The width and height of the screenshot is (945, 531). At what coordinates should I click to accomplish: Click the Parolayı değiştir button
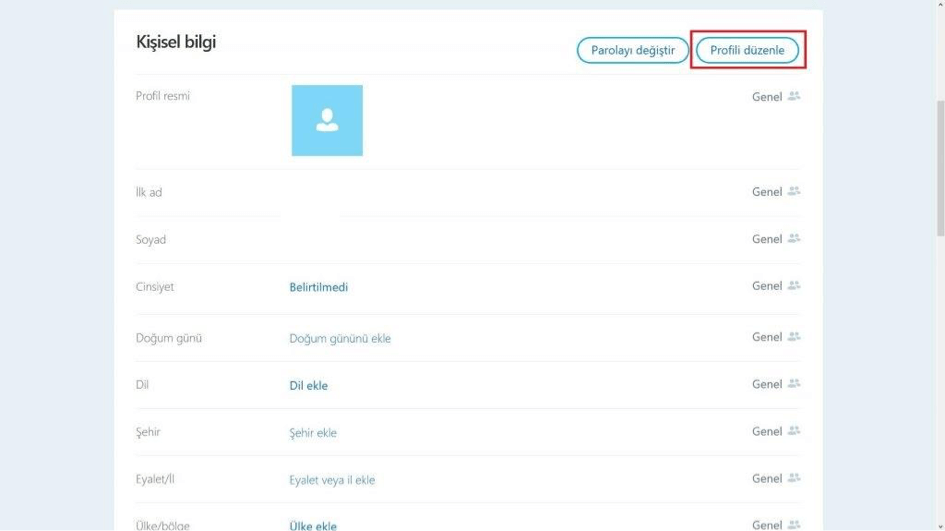(x=633, y=50)
